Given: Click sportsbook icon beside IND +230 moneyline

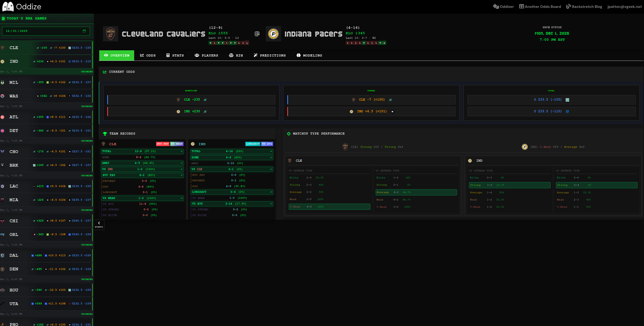Looking at the screenshot, I should pos(205,112).
